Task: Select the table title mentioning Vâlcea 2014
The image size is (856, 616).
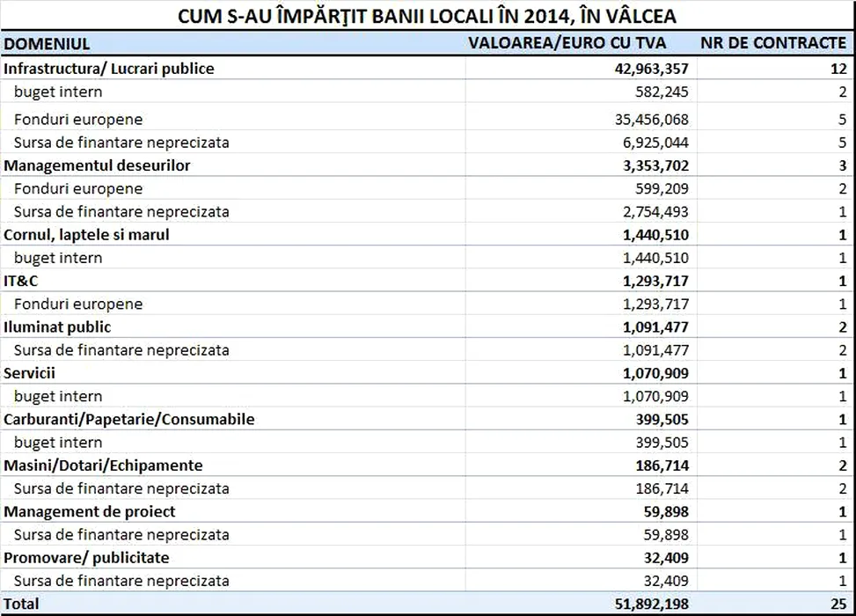Action: [x=428, y=16]
